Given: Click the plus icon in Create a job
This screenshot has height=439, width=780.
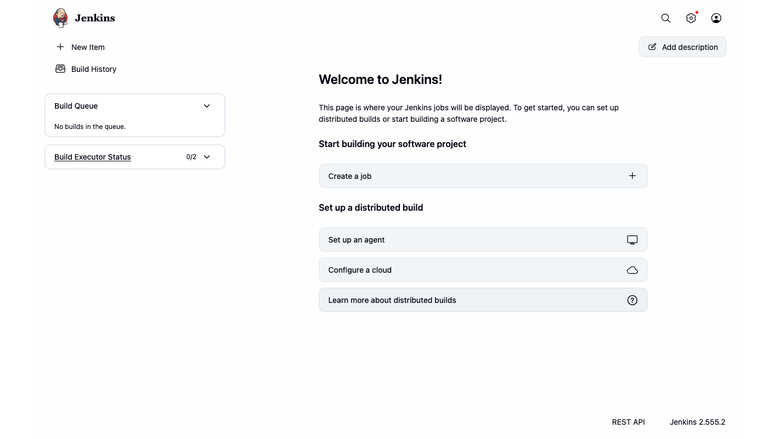Looking at the screenshot, I should (632, 176).
